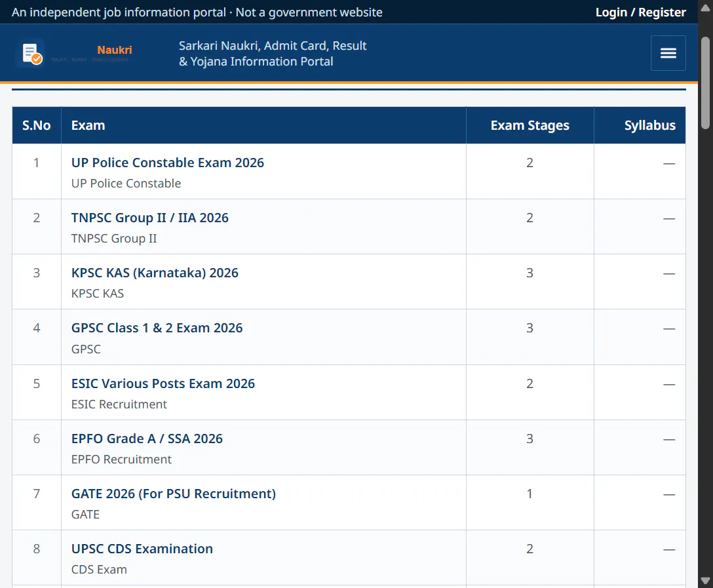Viewport: 713px width, 588px height.
Task: Click the page vertical scrollbar thumb
Action: pyautogui.click(x=705, y=83)
